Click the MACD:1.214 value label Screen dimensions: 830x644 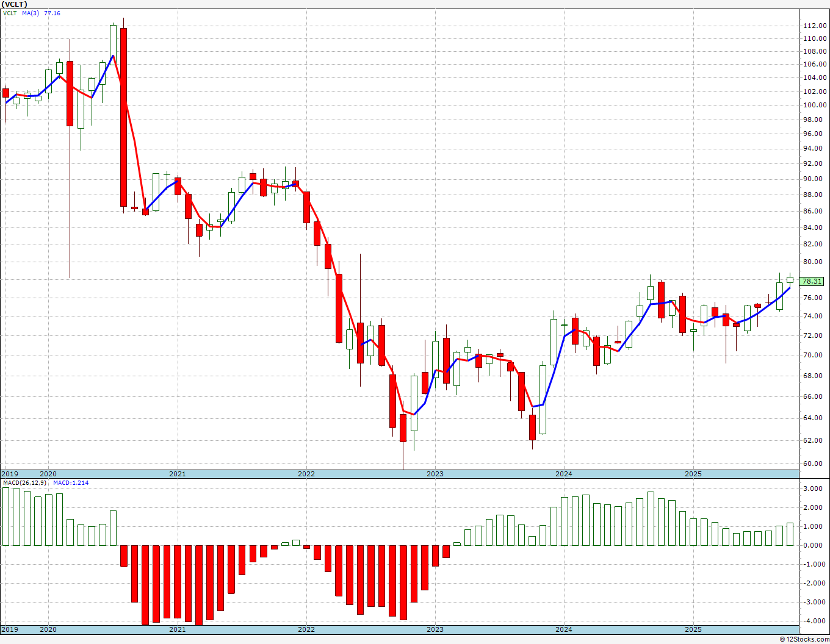[x=71, y=483]
